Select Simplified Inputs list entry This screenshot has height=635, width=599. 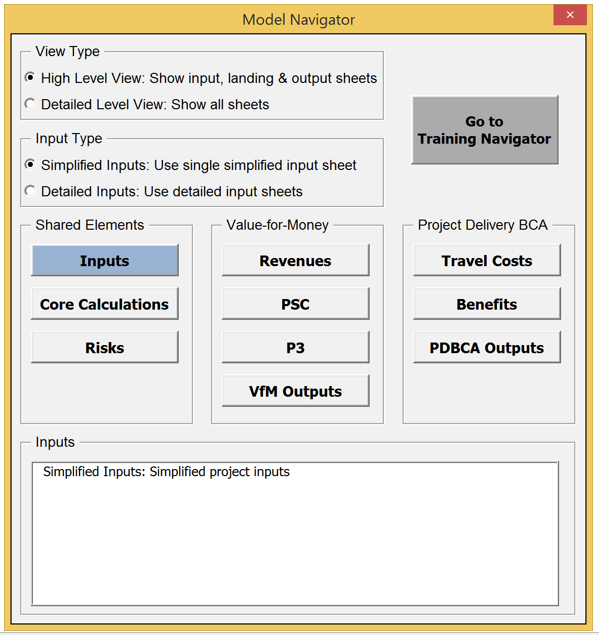(166, 472)
